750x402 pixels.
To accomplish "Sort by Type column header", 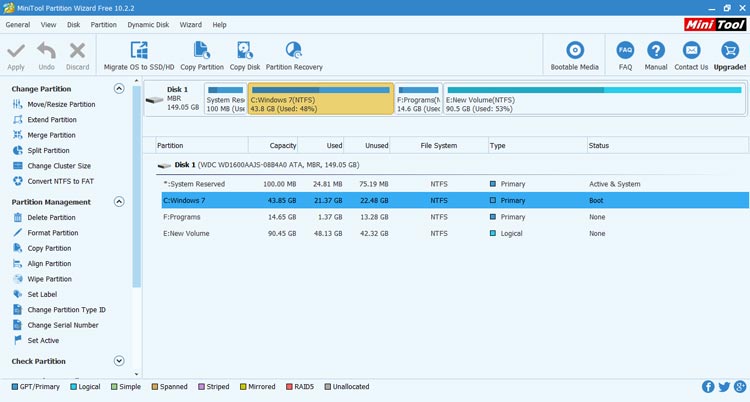I will [x=537, y=145].
